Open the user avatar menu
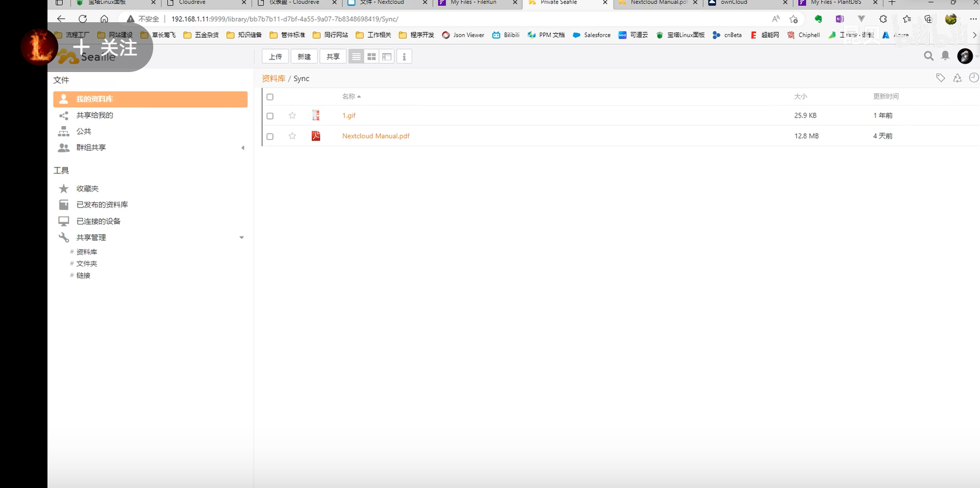The height and width of the screenshot is (488, 980). click(x=965, y=56)
